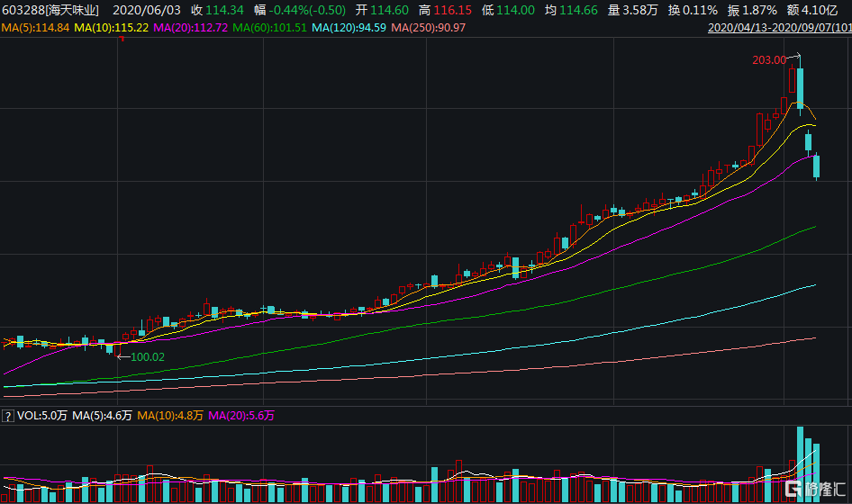Select the MA(5):114.84 indicator label
Image resolution: width=852 pixels, height=504 pixels.
35,27
